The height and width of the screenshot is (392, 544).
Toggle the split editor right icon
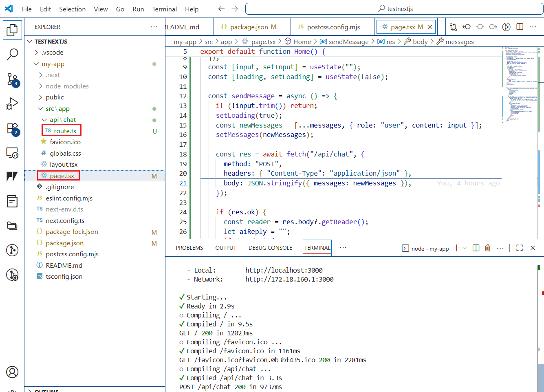click(x=520, y=27)
